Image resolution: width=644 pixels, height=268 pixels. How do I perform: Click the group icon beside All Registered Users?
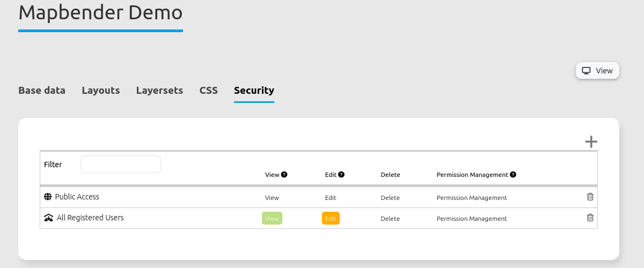[x=48, y=218]
